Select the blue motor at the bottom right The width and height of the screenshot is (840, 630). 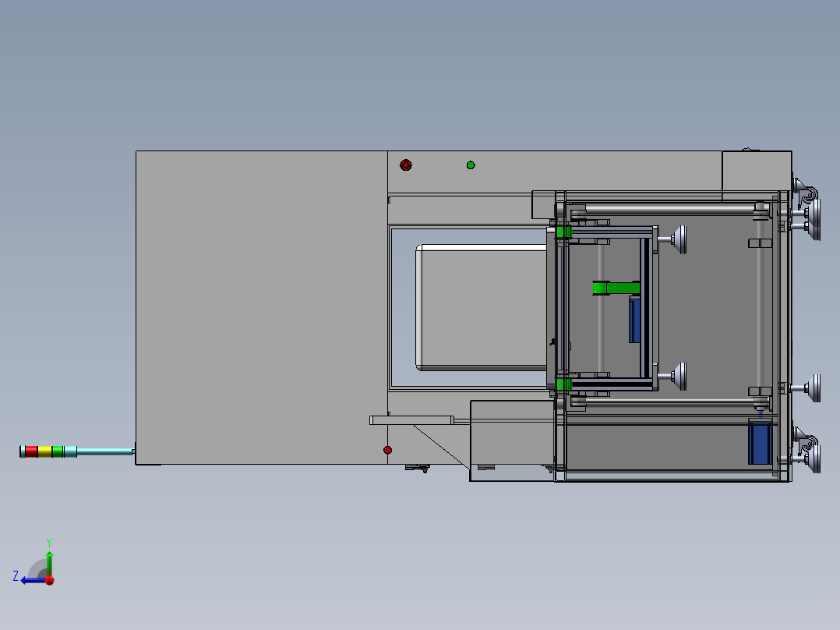[x=760, y=442]
